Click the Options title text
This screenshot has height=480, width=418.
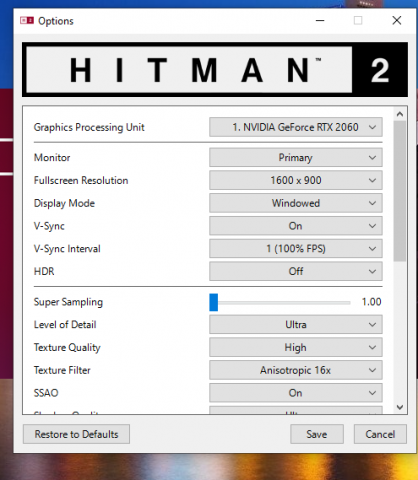point(56,21)
